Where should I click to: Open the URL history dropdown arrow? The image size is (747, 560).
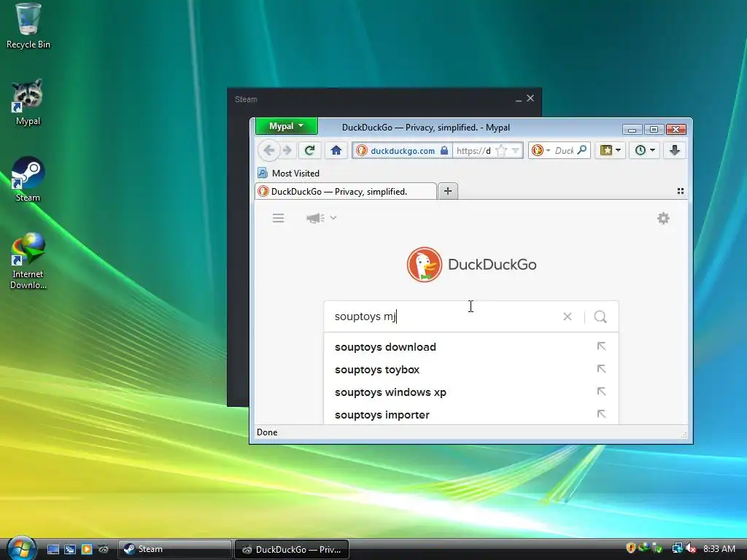(515, 150)
